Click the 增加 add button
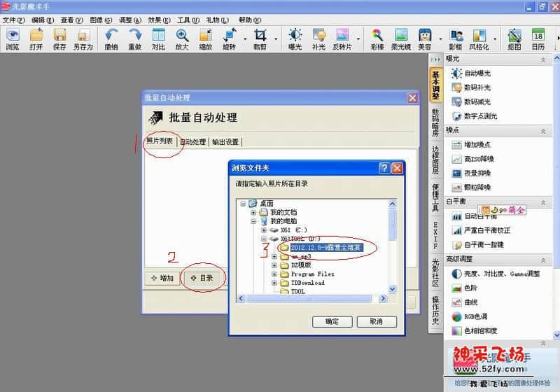 tap(162, 278)
